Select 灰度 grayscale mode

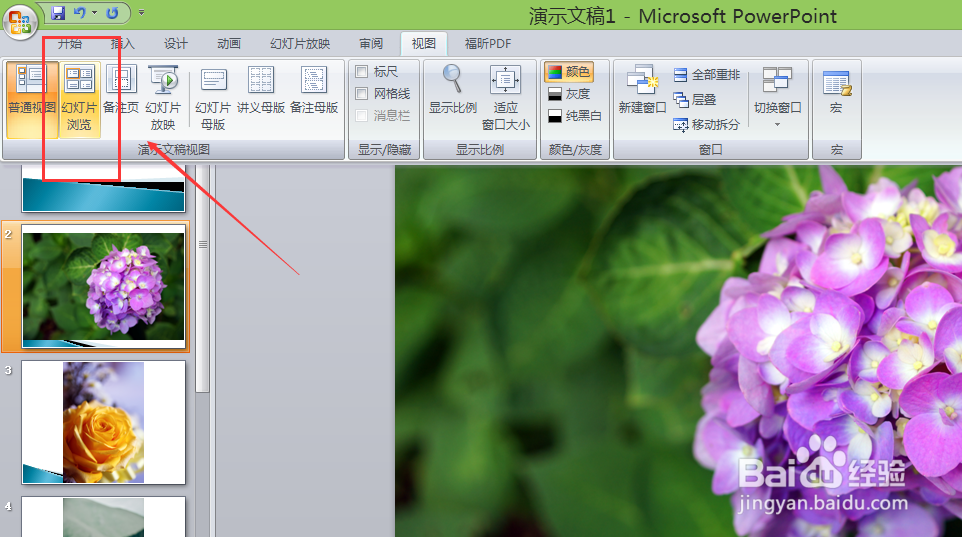click(x=569, y=94)
